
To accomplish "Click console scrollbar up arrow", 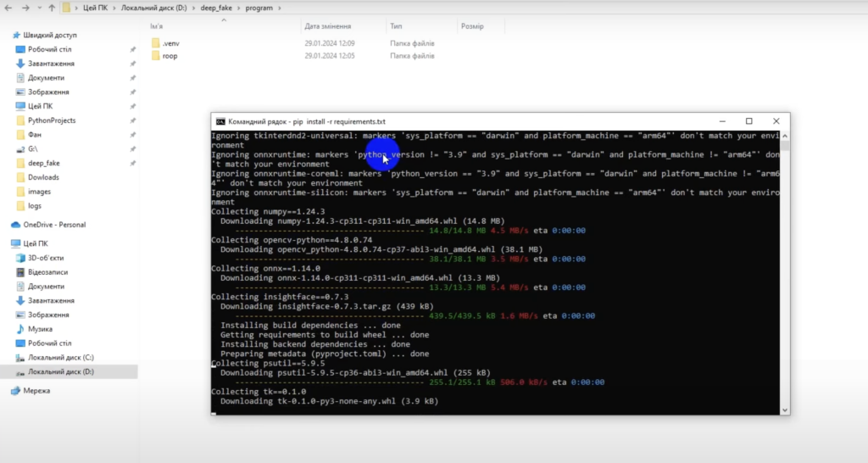I will (785, 136).
